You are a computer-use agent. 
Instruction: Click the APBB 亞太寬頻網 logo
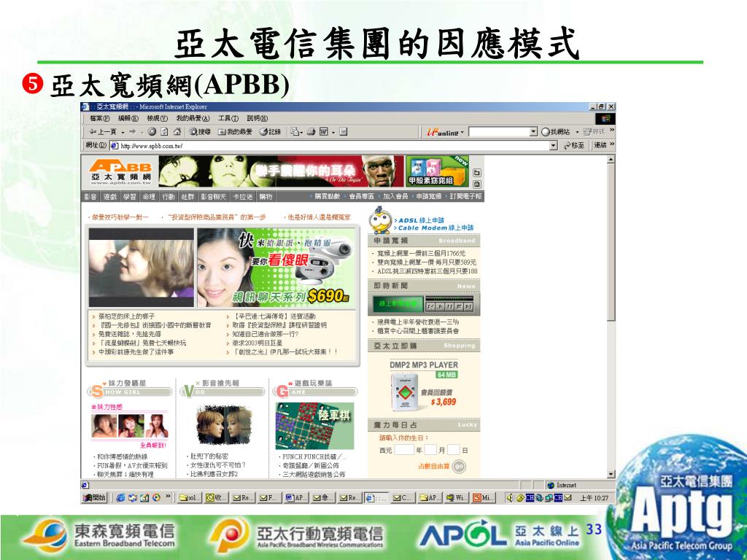tap(121, 172)
